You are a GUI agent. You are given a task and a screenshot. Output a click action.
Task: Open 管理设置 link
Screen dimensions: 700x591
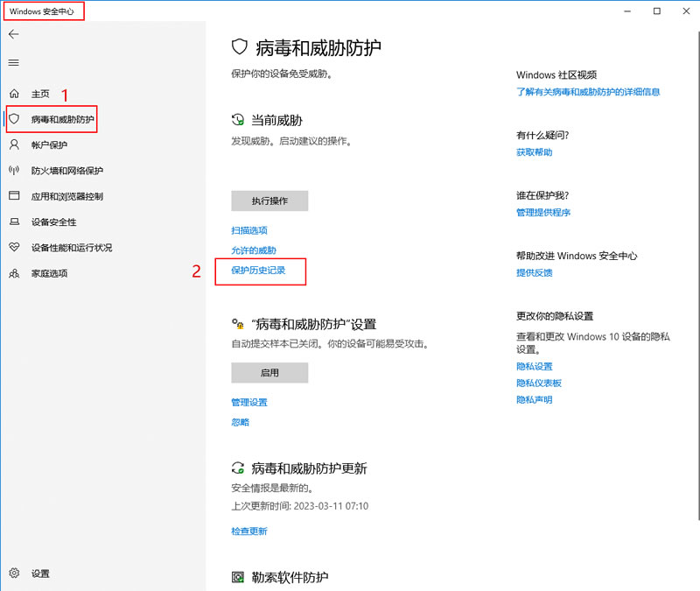[249, 403]
